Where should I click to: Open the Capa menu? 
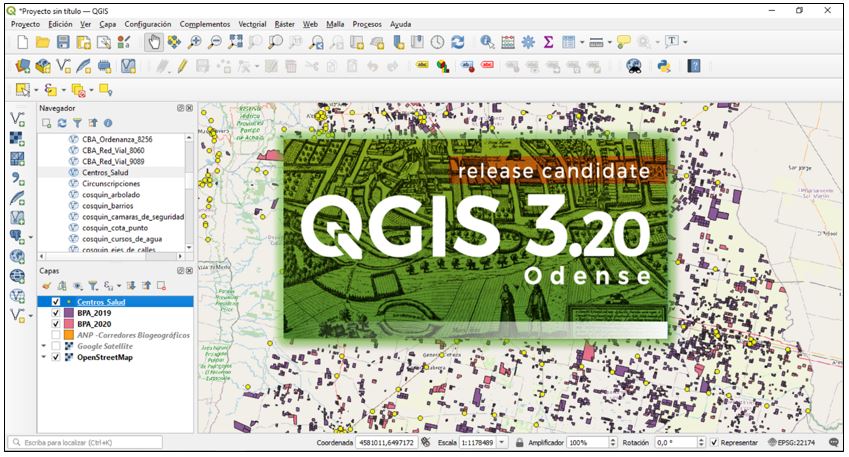point(108,24)
